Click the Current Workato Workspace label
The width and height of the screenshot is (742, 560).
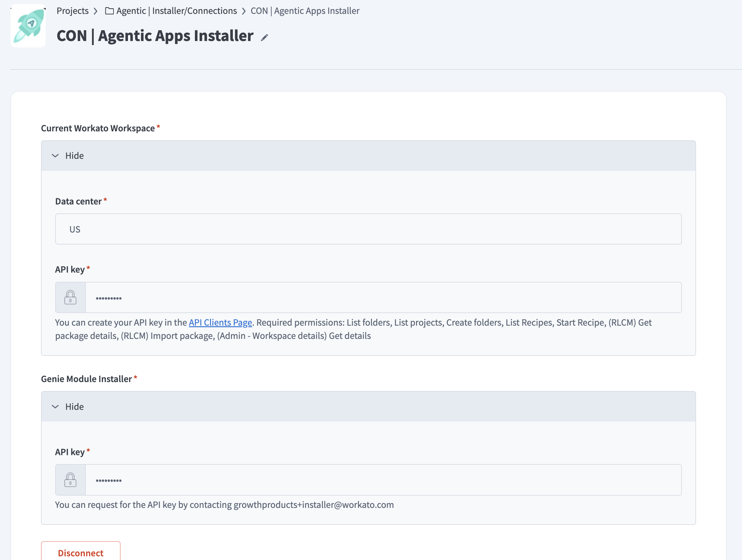(x=98, y=128)
